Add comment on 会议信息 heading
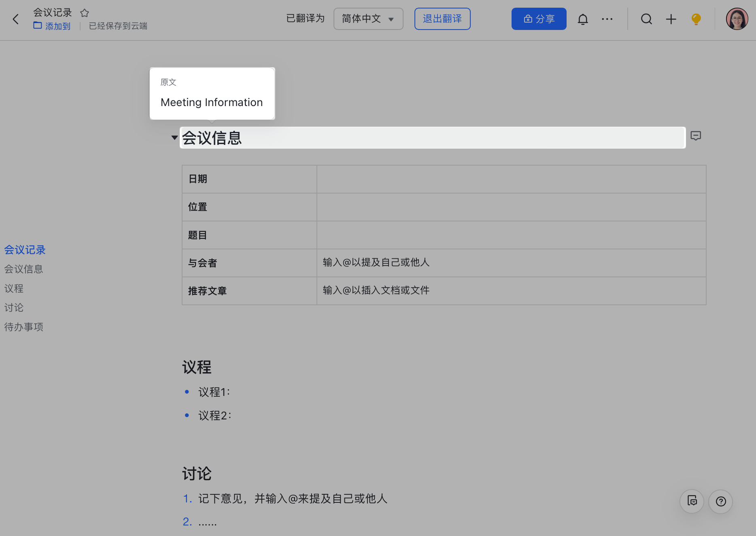The width and height of the screenshot is (756, 536). click(695, 136)
